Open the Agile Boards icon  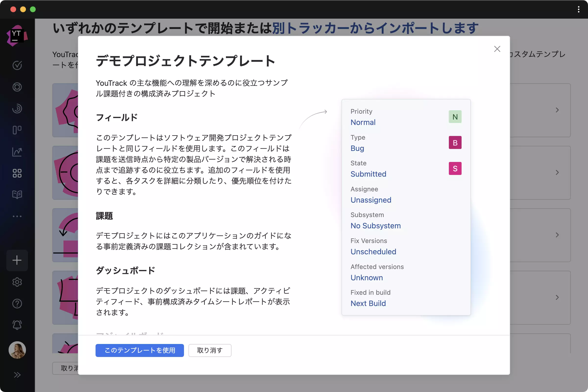17,130
